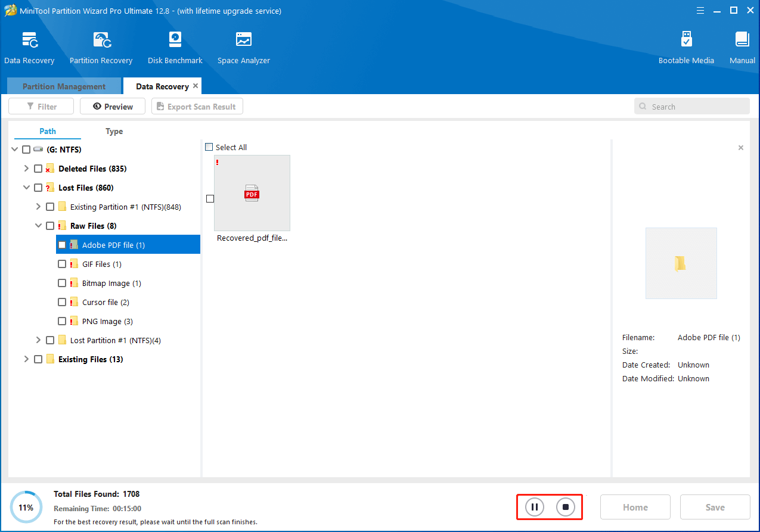Screen dimensions: 760x532
Task: Click Export Scan Result button
Action: point(197,107)
